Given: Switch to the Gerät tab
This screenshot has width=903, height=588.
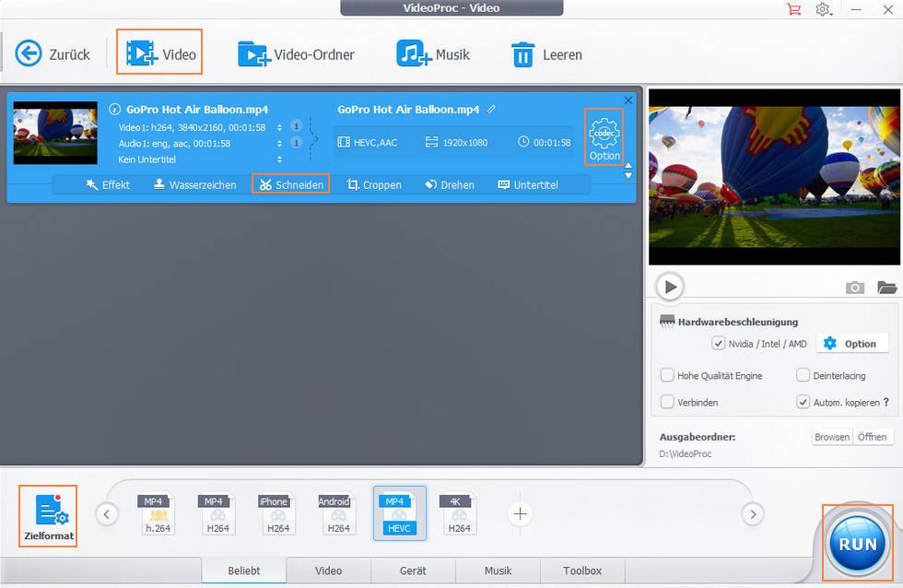Looking at the screenshot, I should click(413, 570).
